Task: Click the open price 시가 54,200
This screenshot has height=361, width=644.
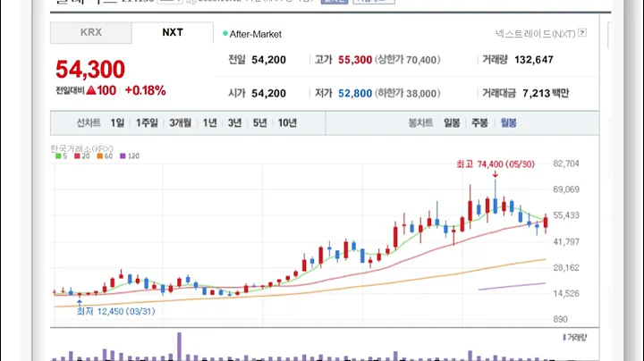Action: coord(257,94)
